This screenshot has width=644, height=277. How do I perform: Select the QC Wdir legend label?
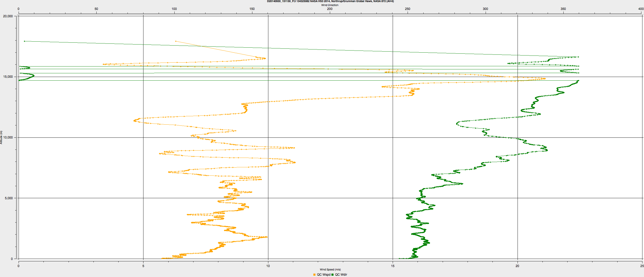[341, 275]
